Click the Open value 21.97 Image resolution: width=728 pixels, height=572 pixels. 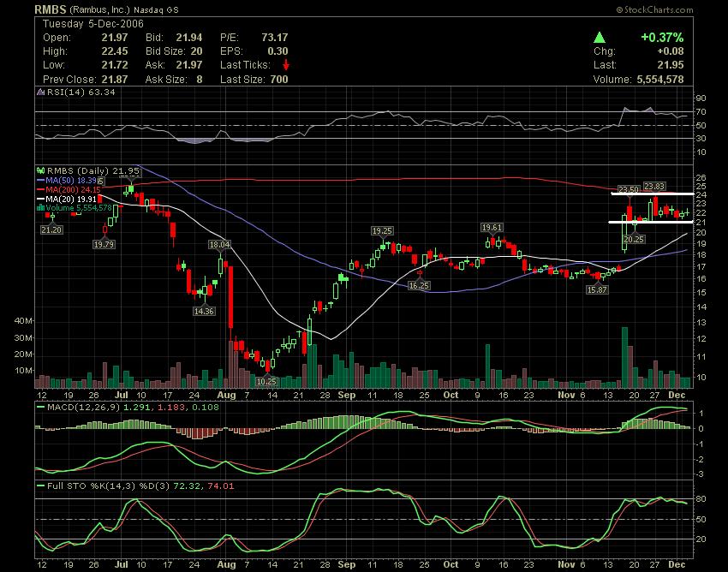pyautogui.click(x=115, y=38)
